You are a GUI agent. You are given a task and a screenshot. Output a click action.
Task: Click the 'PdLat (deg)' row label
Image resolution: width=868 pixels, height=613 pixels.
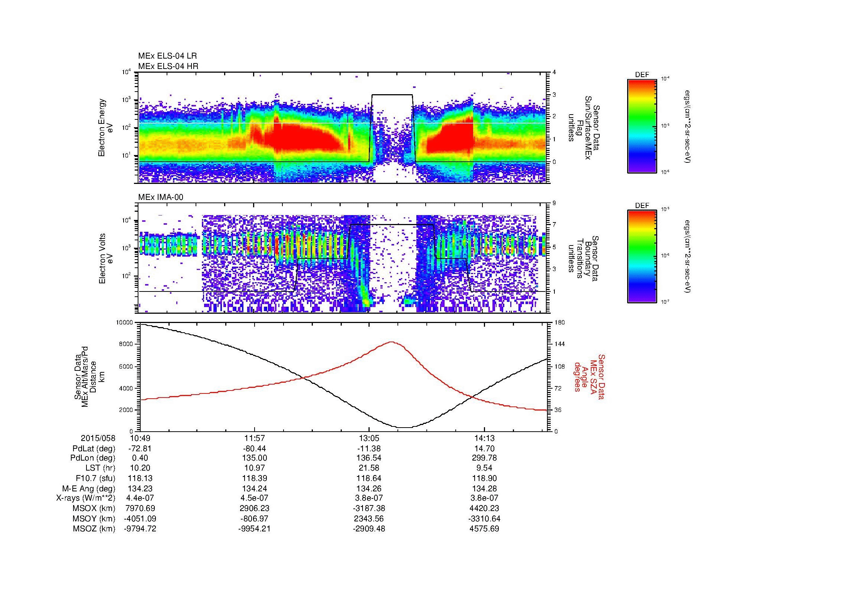94,449
